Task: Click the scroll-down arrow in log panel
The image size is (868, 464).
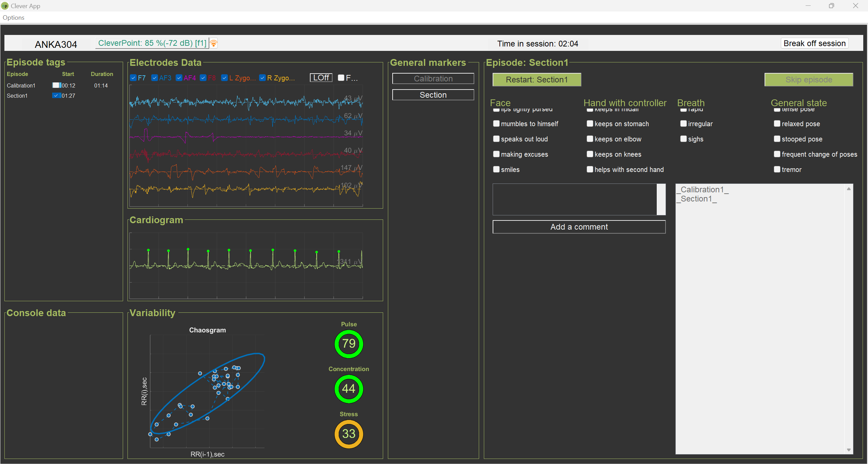Action: click(x=849, y=450)
